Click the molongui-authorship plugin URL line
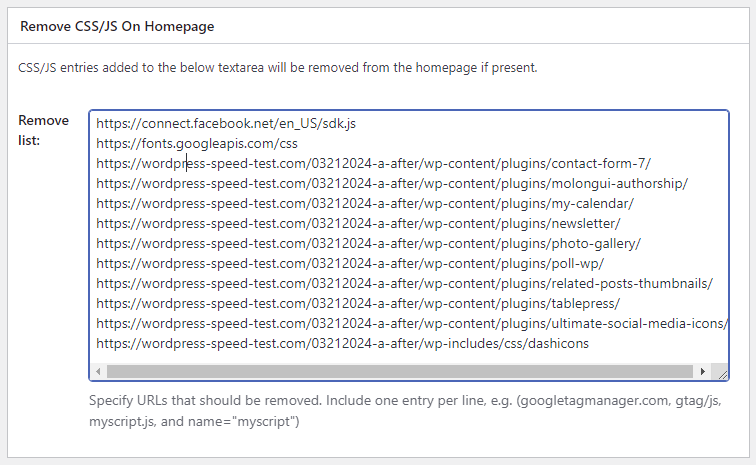 392,184
